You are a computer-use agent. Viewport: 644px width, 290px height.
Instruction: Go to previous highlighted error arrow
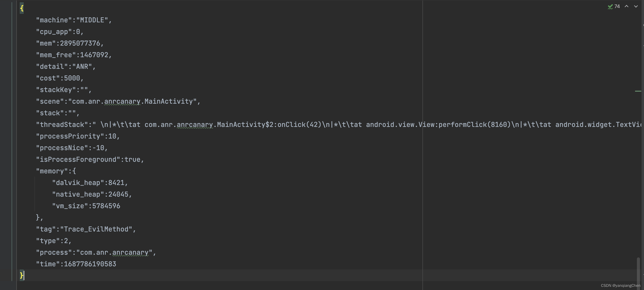pyautogui.click(x=627, y=6)
